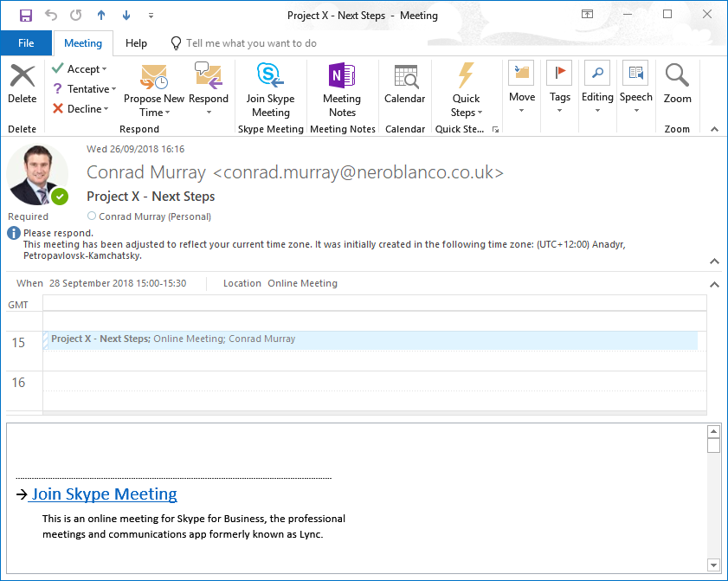
Task: Go to Previous Item with the up arrow
Action: (101, 16)
